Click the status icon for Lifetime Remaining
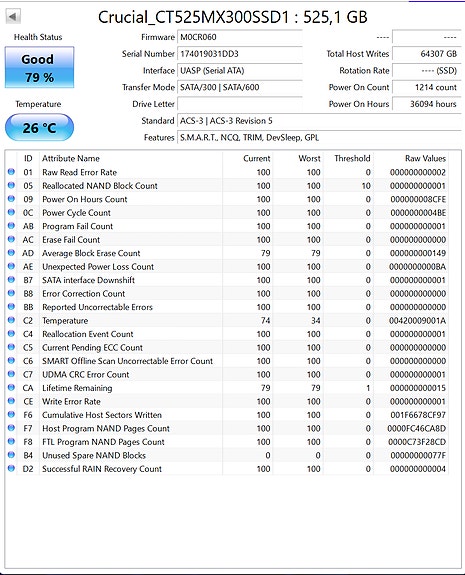The width and height of the screenshot is (465, 575). [x=11, y=387]
